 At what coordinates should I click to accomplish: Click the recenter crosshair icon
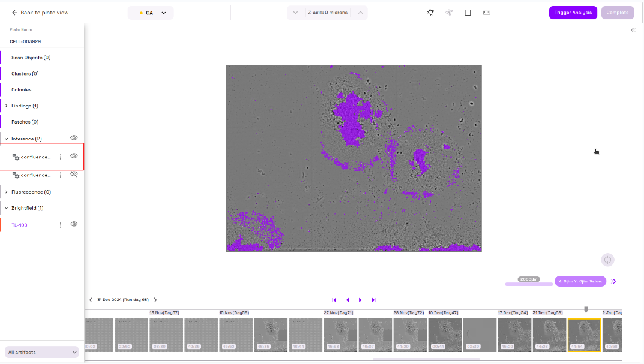click(607, 260)
